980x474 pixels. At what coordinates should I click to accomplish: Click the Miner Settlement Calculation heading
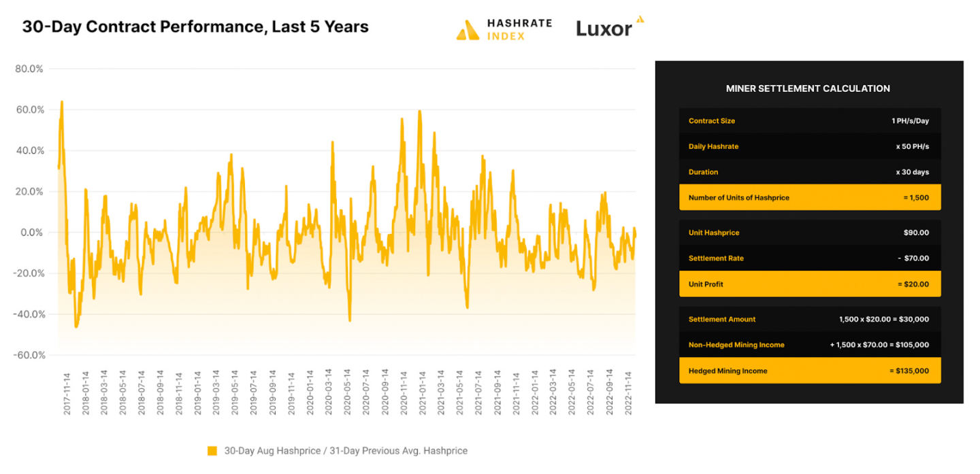pyautogui.click(x=808, y=88)
